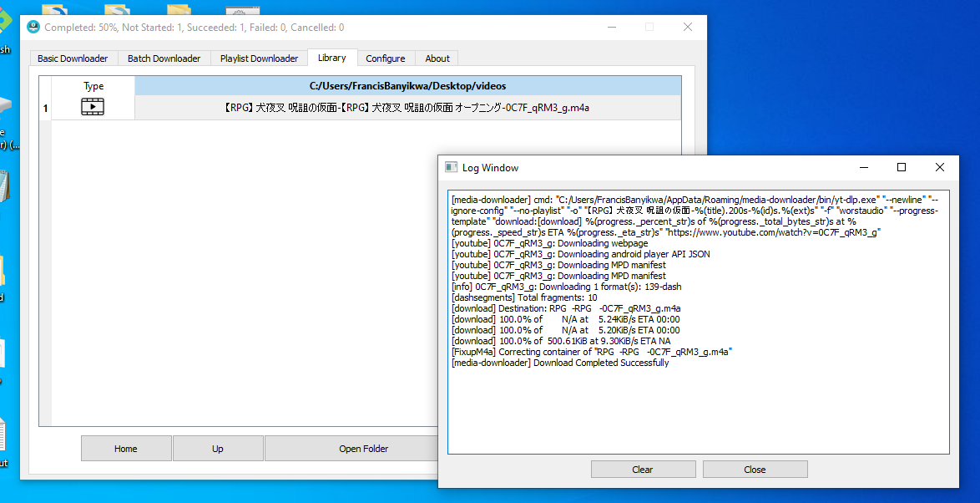Click the Log Window title bar icon
The image size is (980, 503).
point(452,167)
